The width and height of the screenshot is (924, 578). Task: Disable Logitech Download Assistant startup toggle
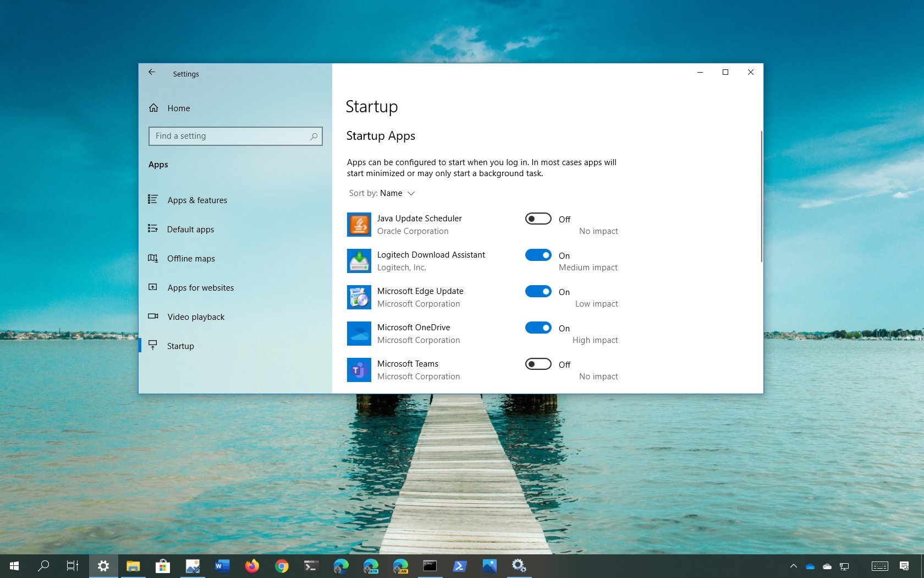(538, 255)
